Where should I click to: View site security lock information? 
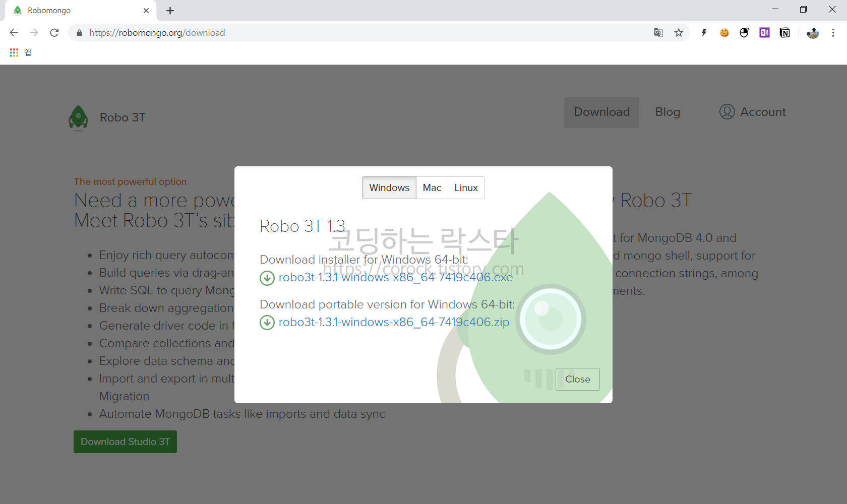(x=79, y=33)
